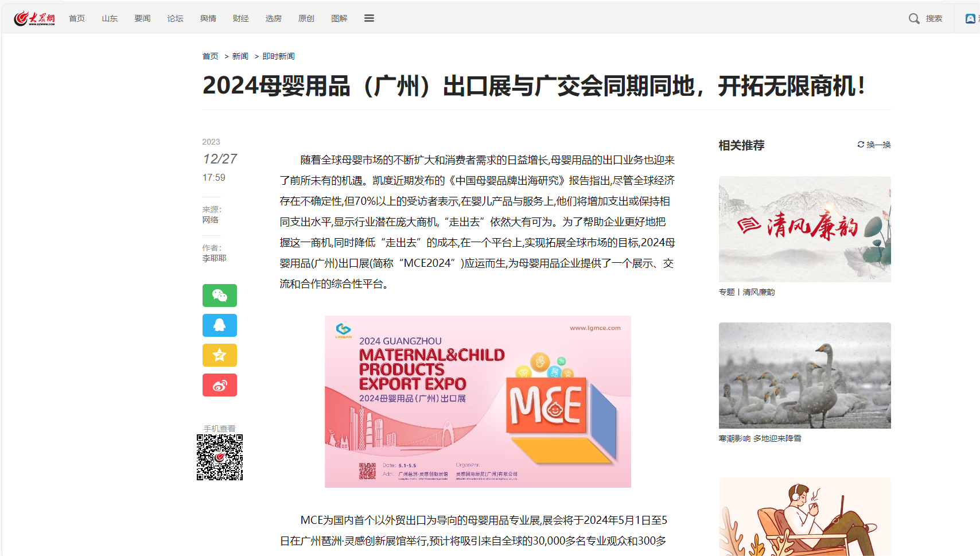The height and width of the screenshot is (556, 980).
Task: Click the date 12/27
Action: point(220,159)
